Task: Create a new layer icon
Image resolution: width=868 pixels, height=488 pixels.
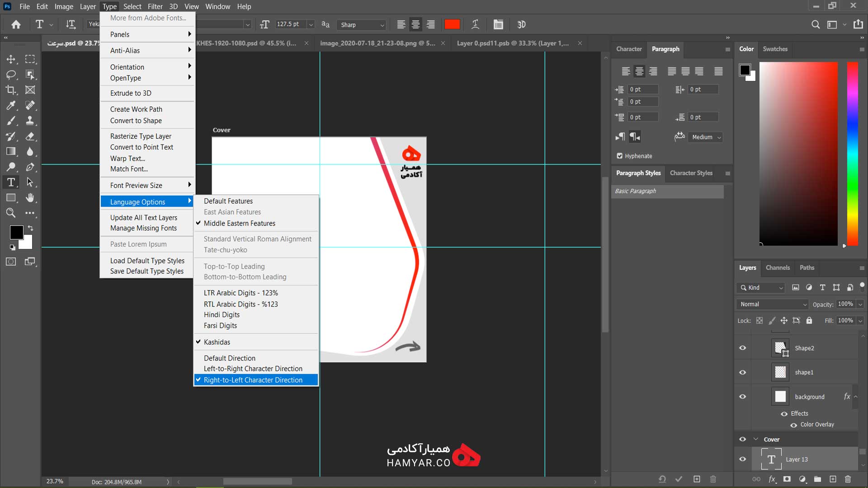Action: pos(833,479)
